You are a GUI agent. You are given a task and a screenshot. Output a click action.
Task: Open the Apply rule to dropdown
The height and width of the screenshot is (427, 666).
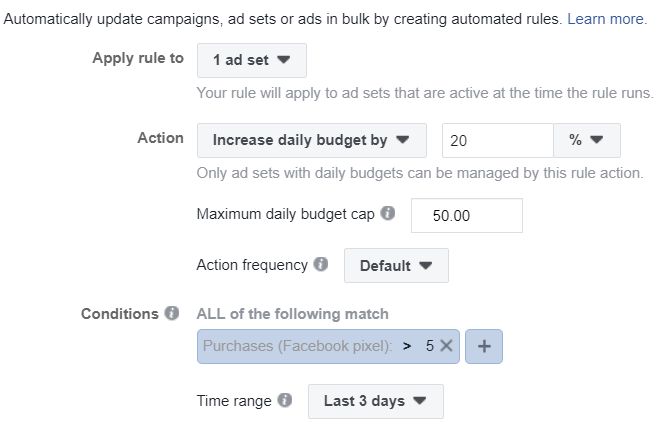252,60
